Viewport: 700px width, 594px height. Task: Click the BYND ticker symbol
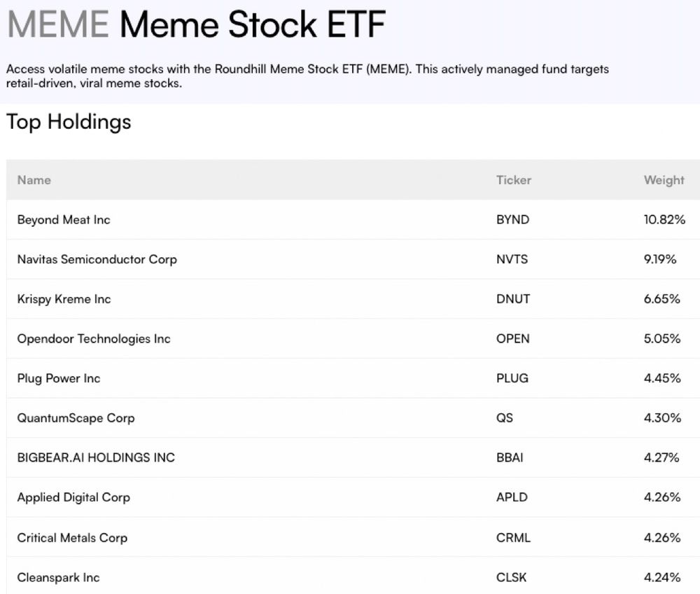tap(512, 220)
